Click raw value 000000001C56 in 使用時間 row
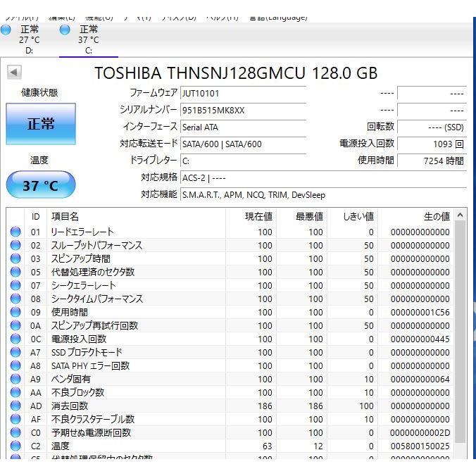Screen dimensions: 476x476 point(420,313)
